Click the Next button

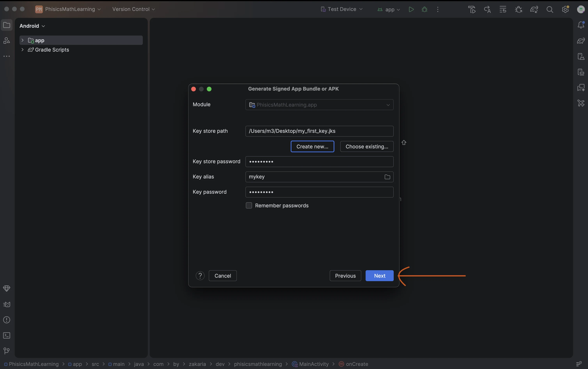pos(379,276)
